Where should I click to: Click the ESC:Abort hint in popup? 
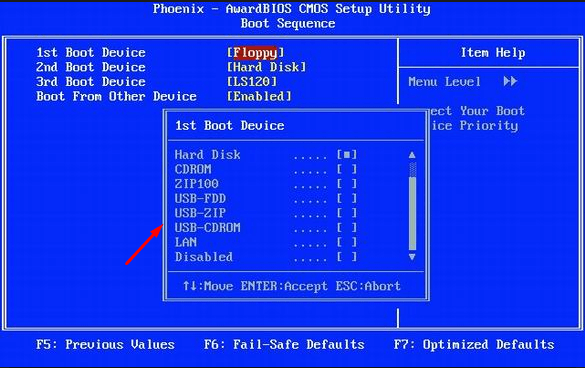pos(368,286)
